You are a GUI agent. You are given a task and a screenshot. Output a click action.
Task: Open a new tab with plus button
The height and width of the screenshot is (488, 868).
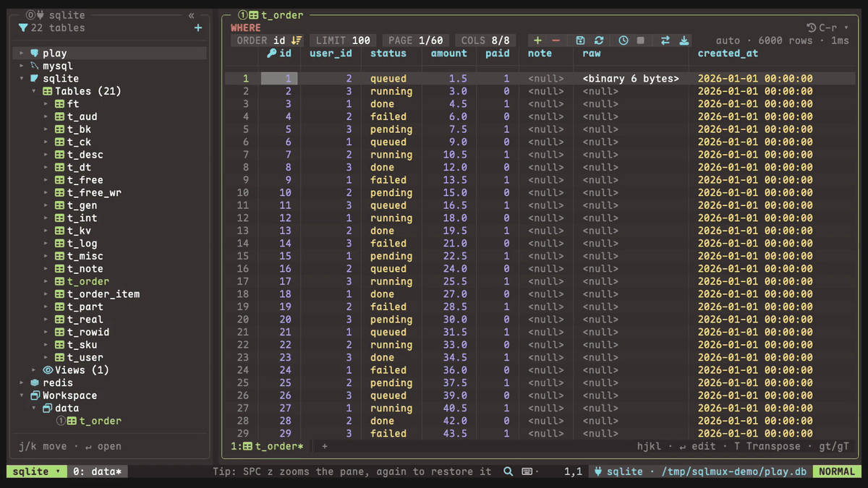pyautogui.click(x=325, y=446)
